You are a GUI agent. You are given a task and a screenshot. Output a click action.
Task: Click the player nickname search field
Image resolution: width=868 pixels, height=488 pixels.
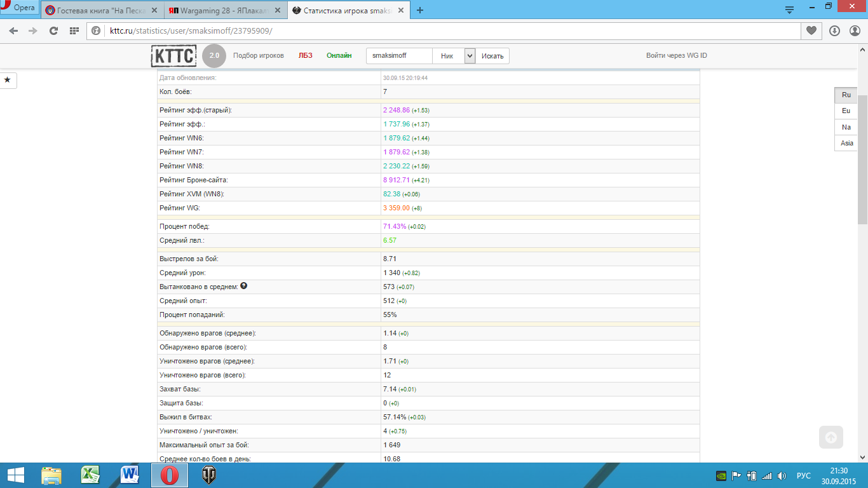[x=400, y=56]
